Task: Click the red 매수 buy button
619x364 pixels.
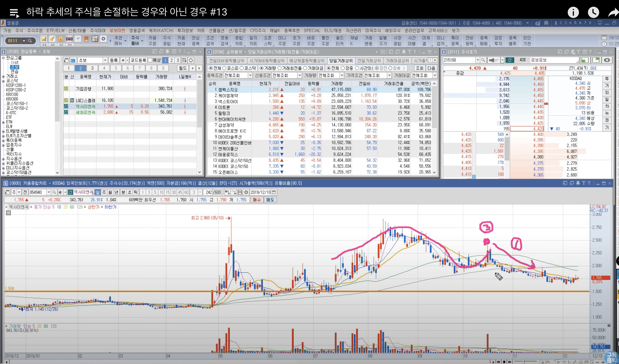Action: click(257, 200)
